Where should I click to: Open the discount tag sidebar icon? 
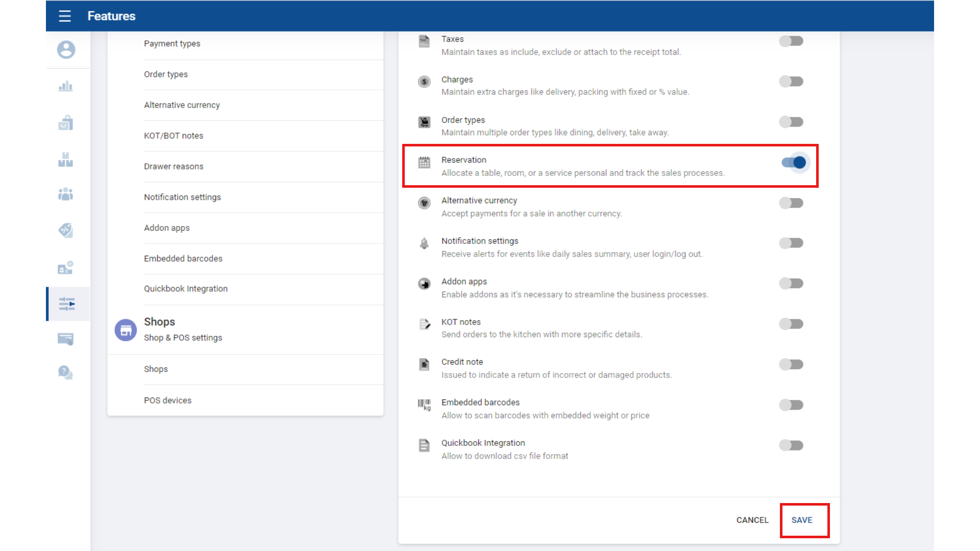[x=66, y=230]
